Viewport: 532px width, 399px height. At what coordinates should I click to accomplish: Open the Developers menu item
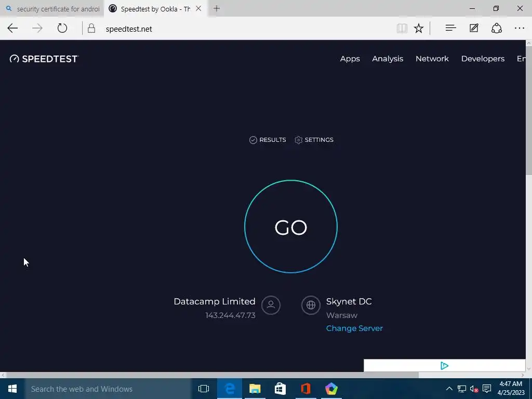[483, 59]
